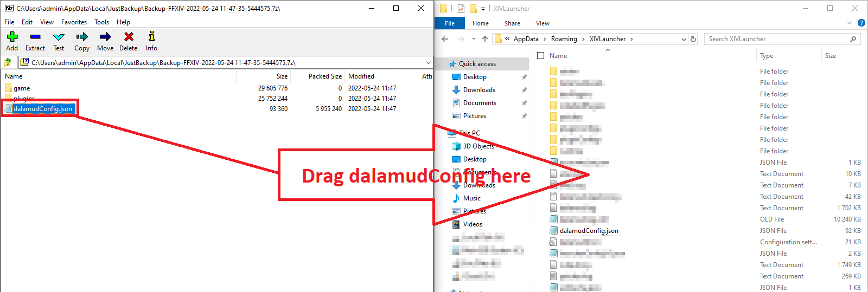The height and width of the screenshot is (292, 868).
Task: Click XIVLauncher in the Explorer breadcrumb
Action: pos(608,39)
